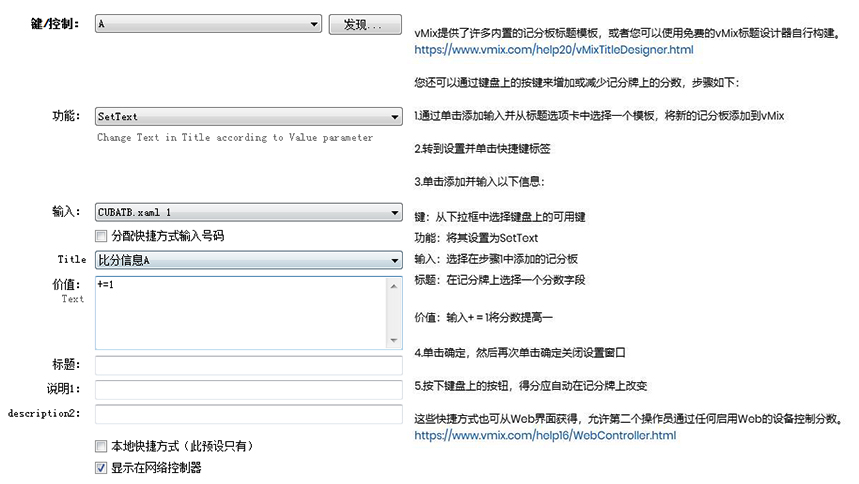Click the text '功能: 将其设置为SetText'
859x484 pixels.
476,238
